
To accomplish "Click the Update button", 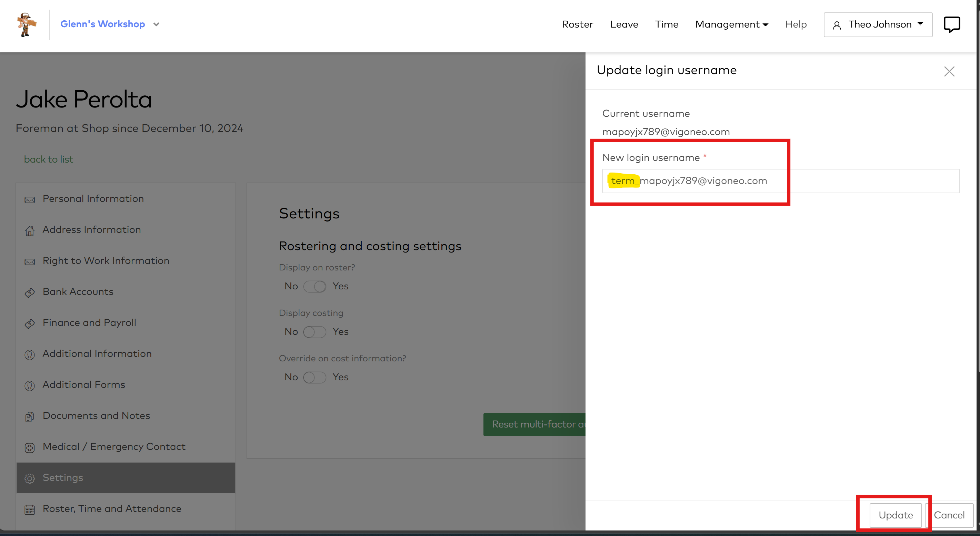I will pos(896,515).
